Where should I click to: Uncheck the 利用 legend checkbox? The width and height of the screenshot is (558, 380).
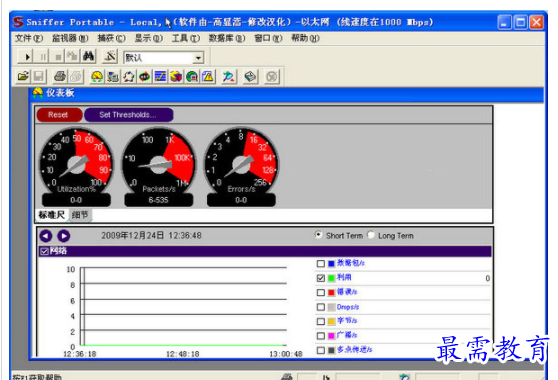click(321, 278)
